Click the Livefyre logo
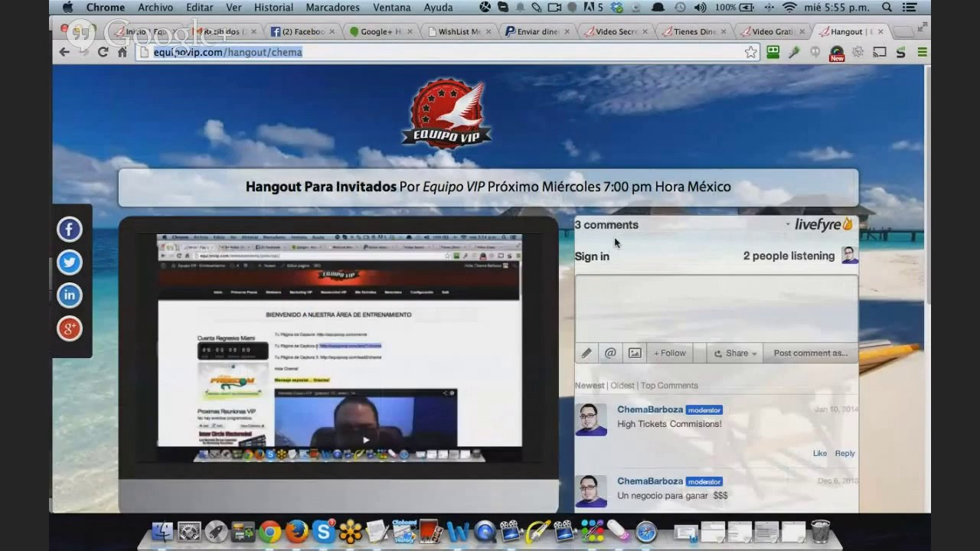Viewport: 980px width, 551px height. [824, 224]
